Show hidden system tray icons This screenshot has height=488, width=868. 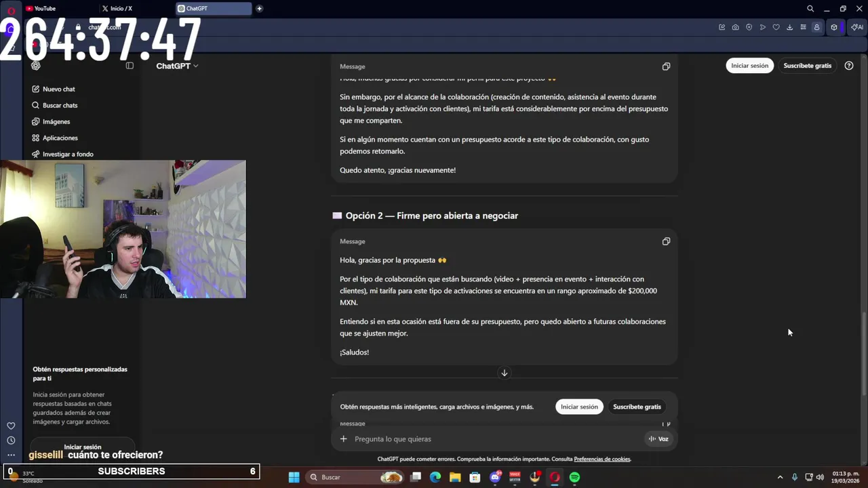click(780, 477)
